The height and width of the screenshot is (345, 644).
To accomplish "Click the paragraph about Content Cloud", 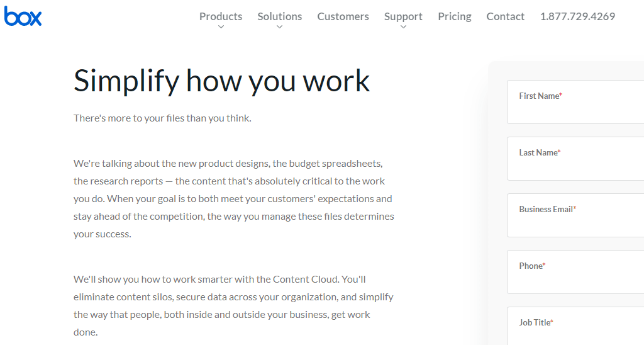I will pos(233,305).
